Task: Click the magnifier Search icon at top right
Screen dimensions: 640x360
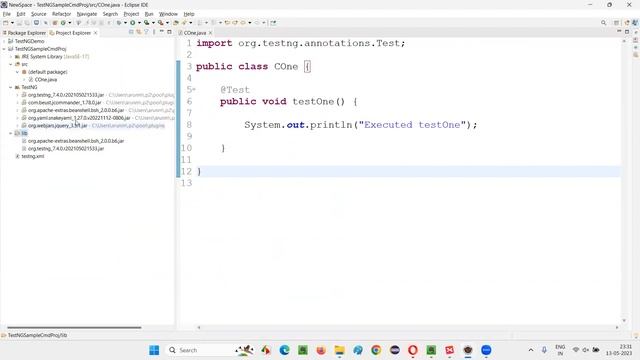Action: click(603, 23)
